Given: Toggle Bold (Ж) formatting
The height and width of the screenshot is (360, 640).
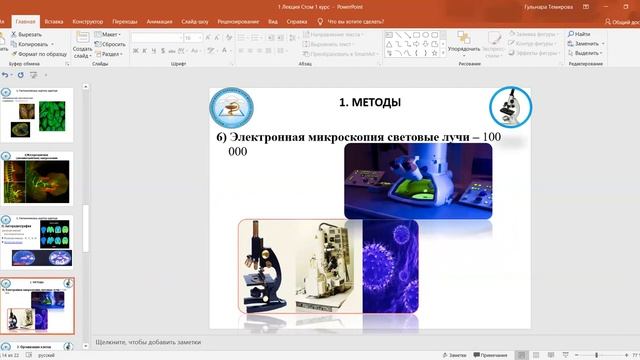Looking at the screenshot, I should click(x=136, y=51).
